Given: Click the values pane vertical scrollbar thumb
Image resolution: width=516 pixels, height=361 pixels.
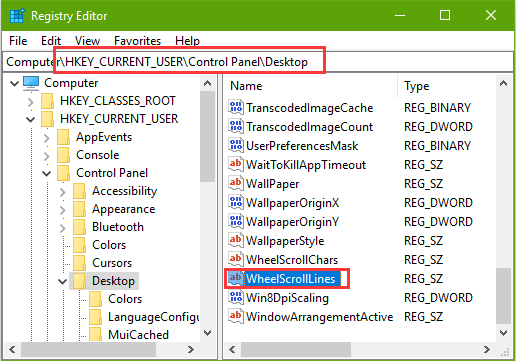Looking at the screenshot, I should [x=504, y=296].
